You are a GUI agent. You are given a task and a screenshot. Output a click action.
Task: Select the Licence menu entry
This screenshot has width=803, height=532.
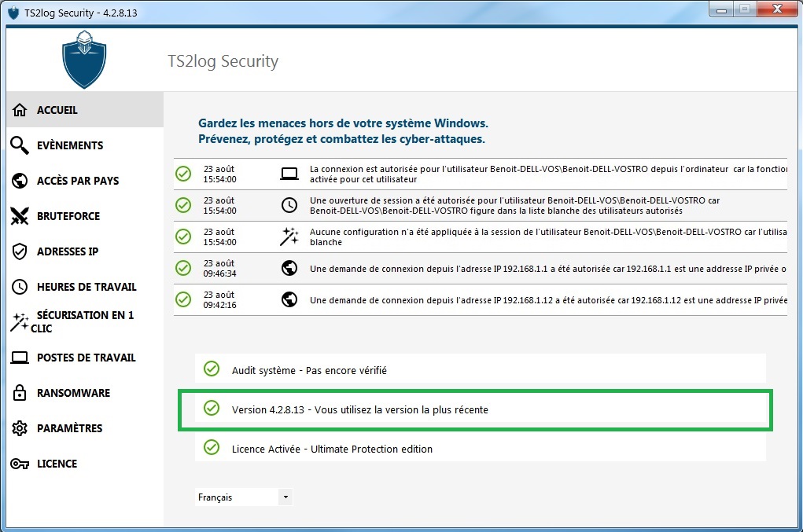(85, 464)
